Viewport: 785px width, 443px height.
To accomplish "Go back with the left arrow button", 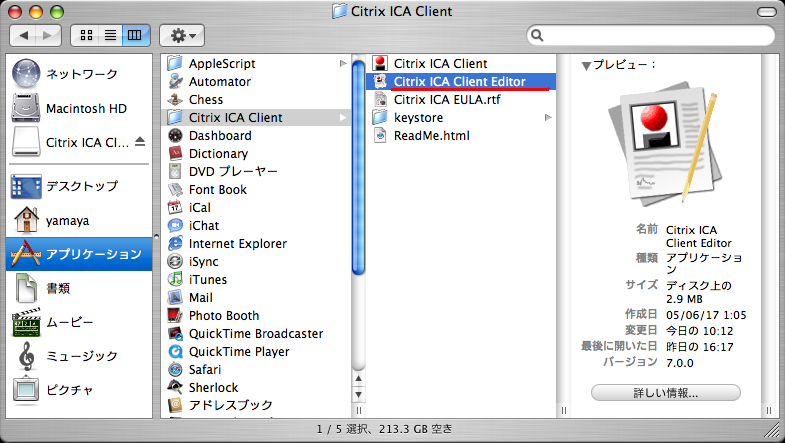I will [23, 35].
